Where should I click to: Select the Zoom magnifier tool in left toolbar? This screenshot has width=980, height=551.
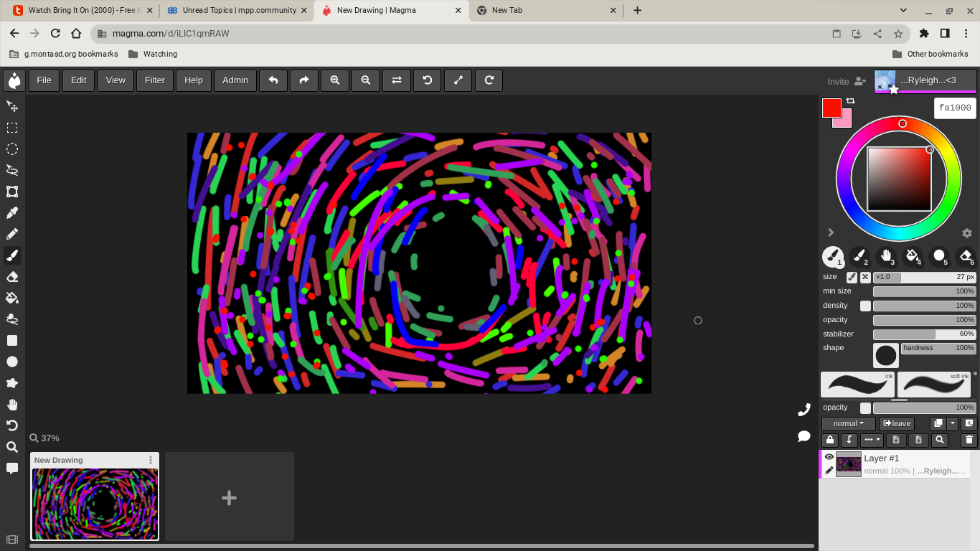(12, 447)
